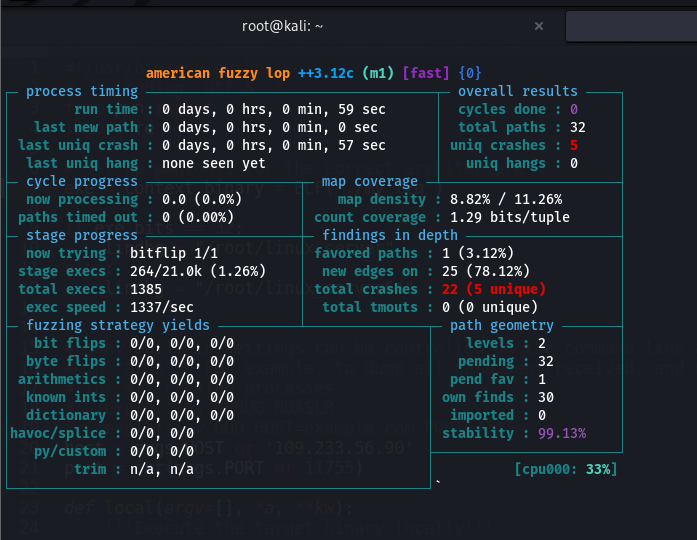697x540 pixels.
Task: Click the 'imported' label
Action: pos(482,416)
